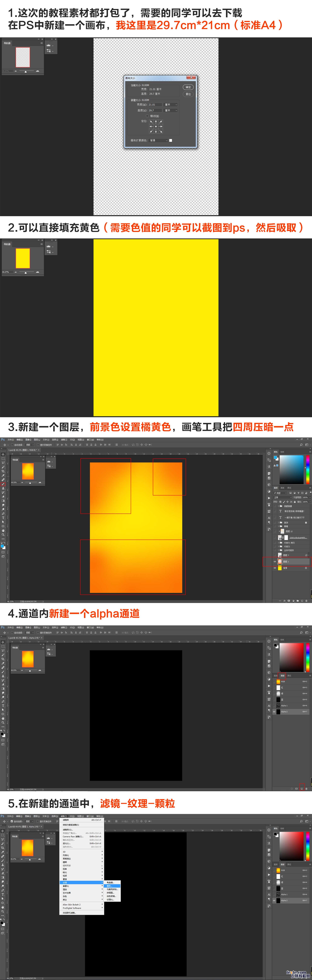This screenshot has height=980, width=312.
Task: Expand 装饰 layer group in step 3
Action: (278, 522)
